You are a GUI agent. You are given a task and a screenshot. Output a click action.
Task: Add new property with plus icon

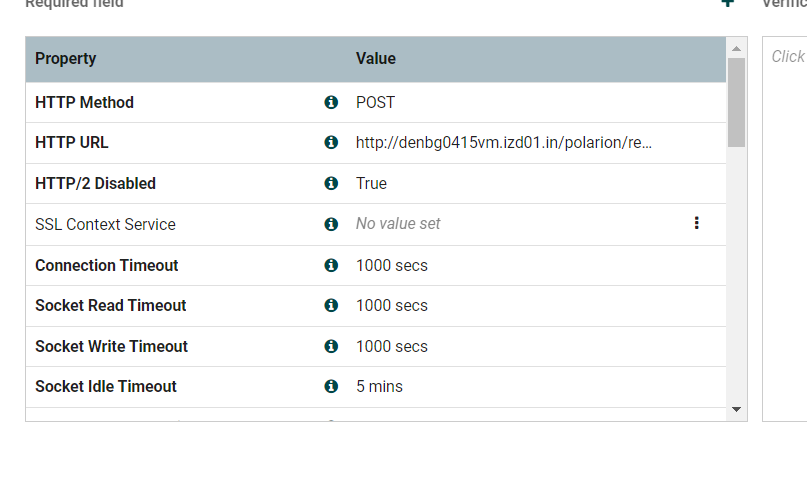click(727, 3)
